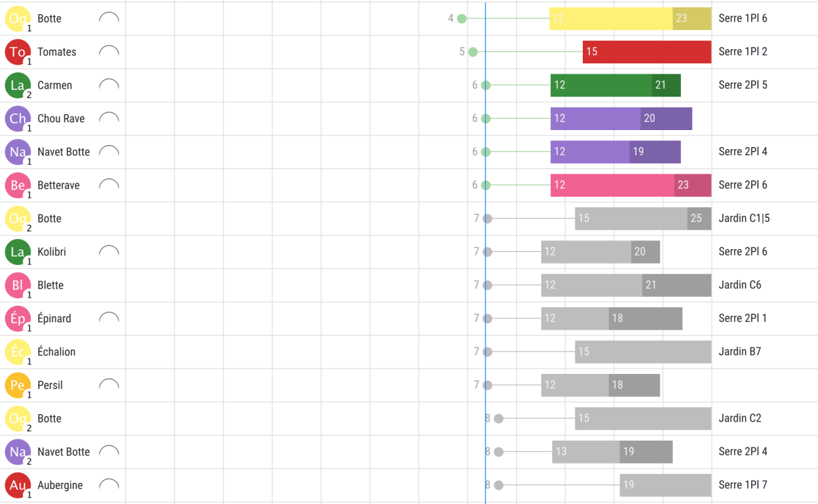818x504 pixels.
Task: Click the greenhouse arch icon beside Épinard
Action: coord(109,318)
